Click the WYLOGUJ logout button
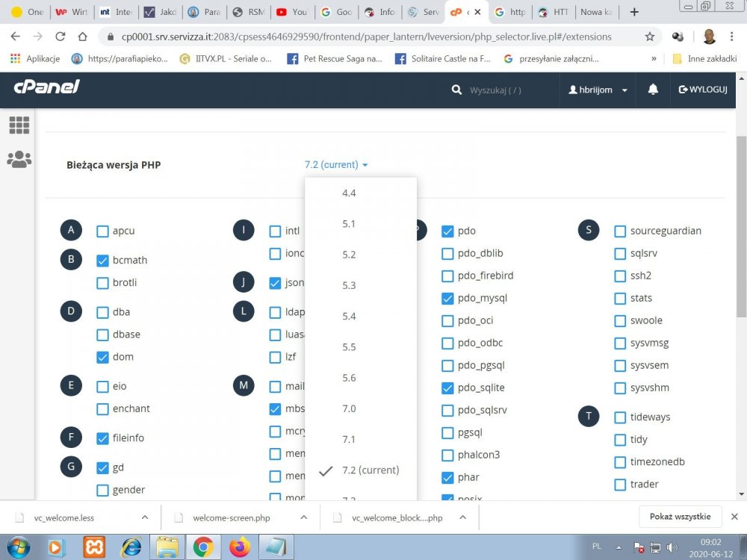The height and width of the screenshot is (560, 747). pos(703,90)
